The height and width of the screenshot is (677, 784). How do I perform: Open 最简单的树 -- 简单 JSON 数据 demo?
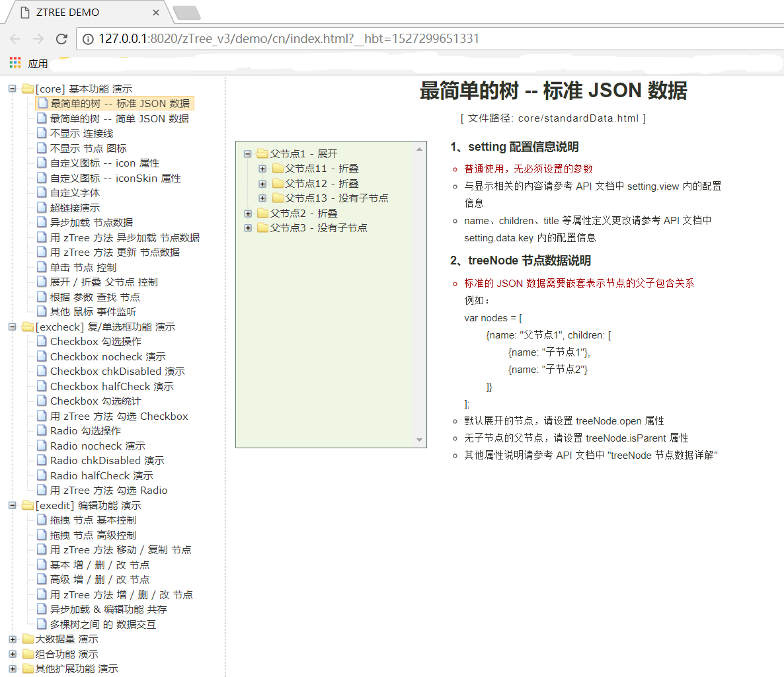120,118
